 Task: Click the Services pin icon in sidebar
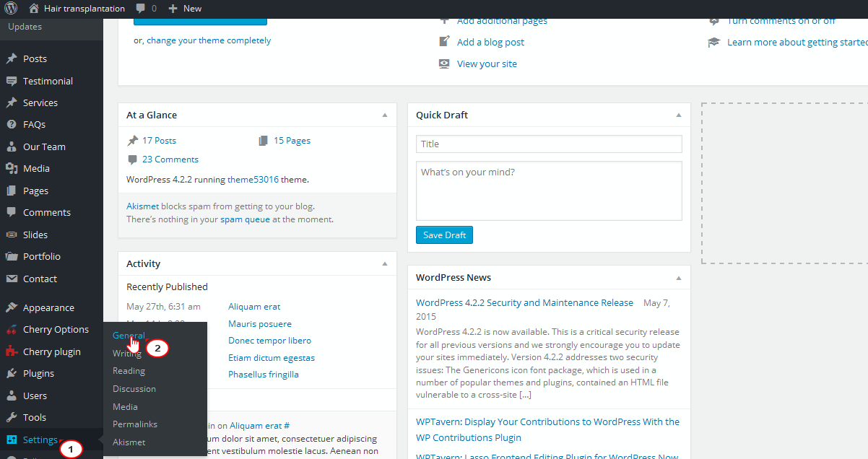[x=11, y=102]
